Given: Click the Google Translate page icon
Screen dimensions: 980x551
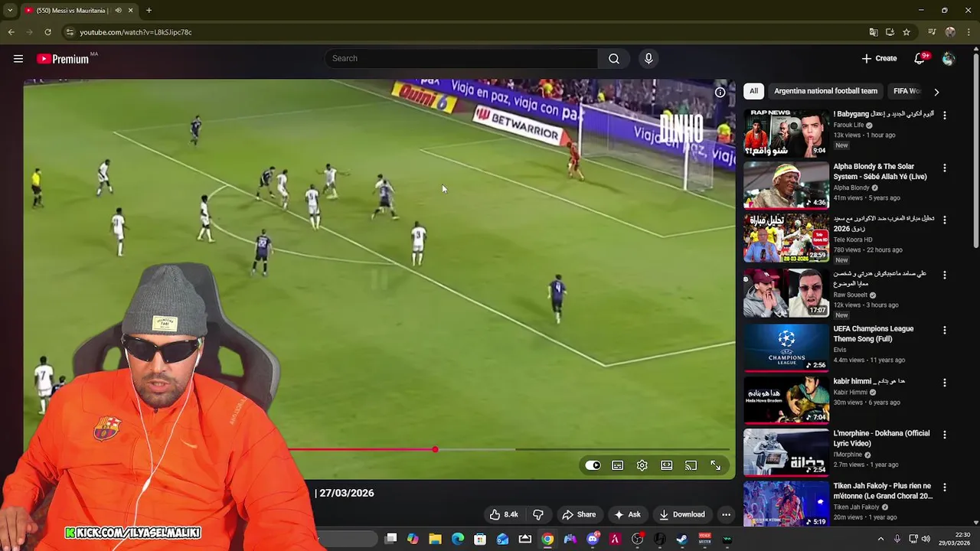Looking at the screenshot, I should click(x=874, y=32).
